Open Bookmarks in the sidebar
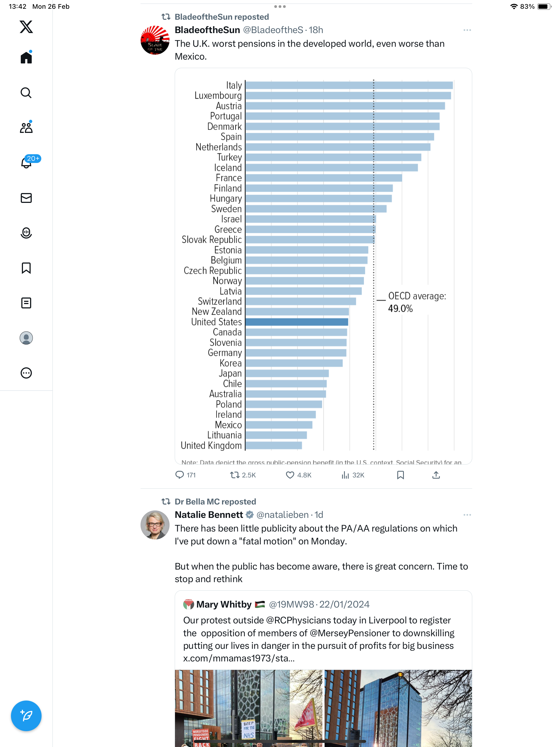 click(26, 268)
